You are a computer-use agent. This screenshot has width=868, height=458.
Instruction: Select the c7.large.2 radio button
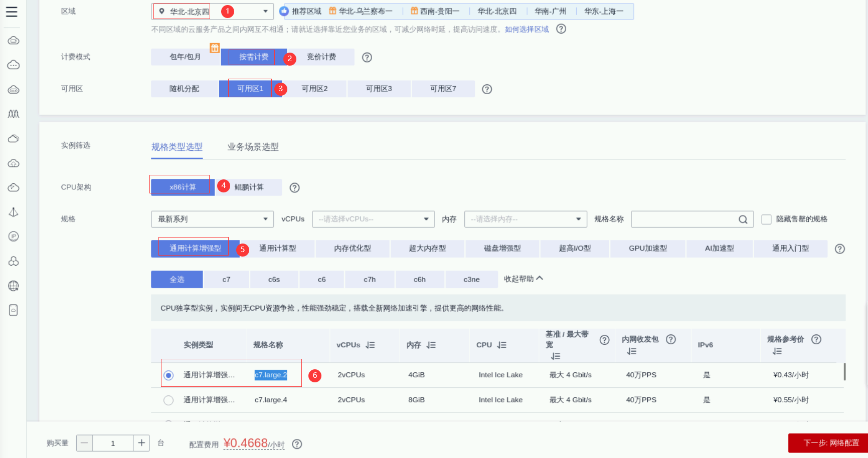(168, 375)
